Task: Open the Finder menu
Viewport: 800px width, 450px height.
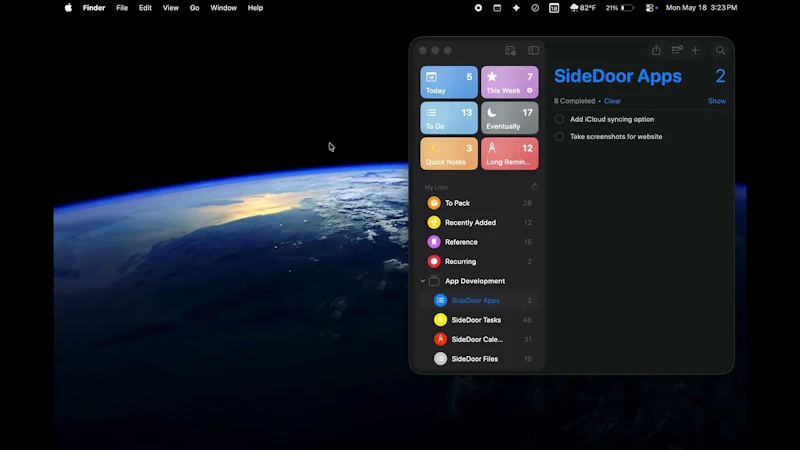Action: tap(94, 8)
